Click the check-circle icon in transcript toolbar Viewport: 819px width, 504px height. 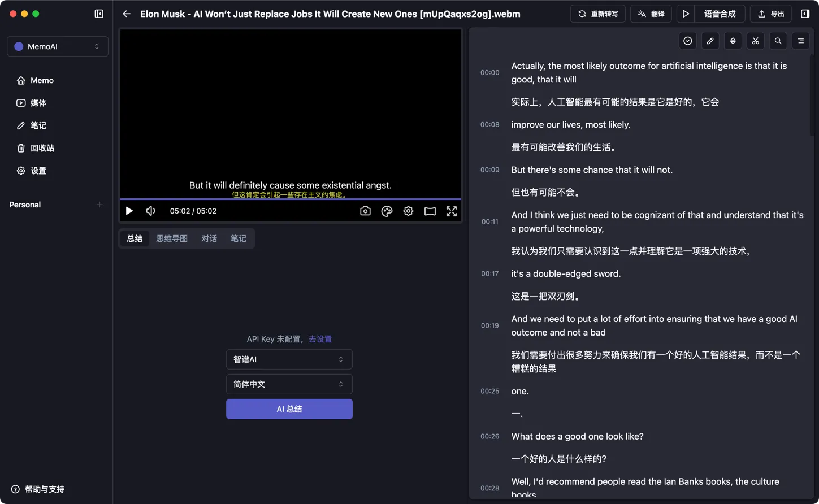click(x=688, y=41)
